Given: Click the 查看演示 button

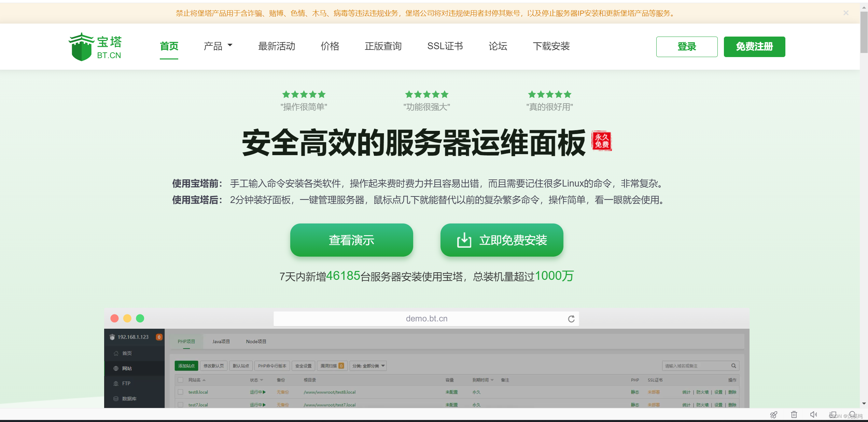Looking at the screenshot, I should point(351,240).
